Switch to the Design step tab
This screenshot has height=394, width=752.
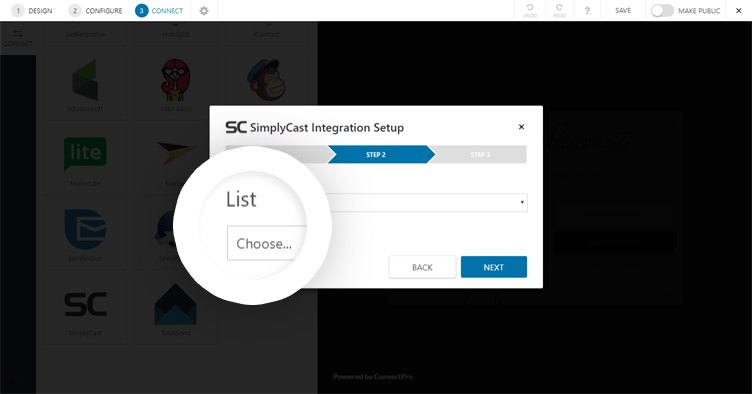click(32, 11)
